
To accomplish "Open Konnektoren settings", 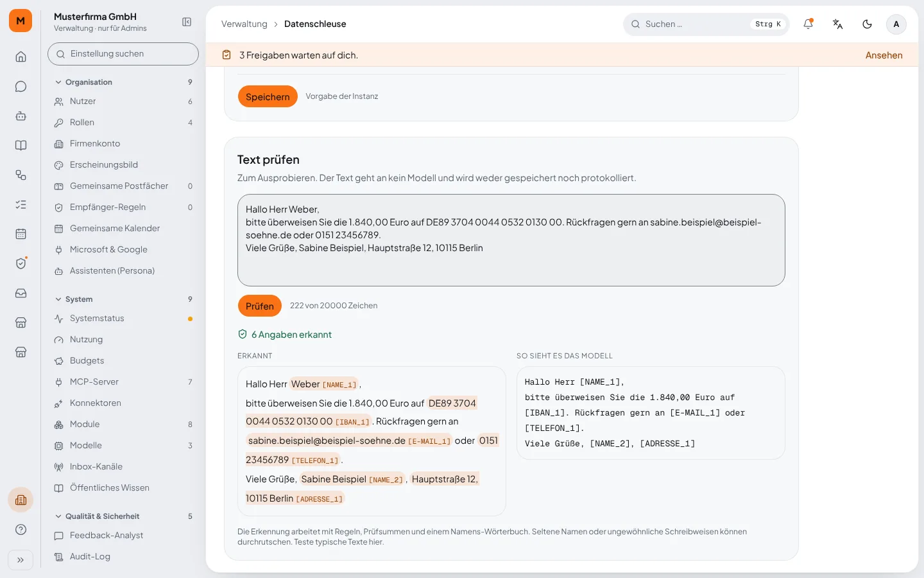I will [x=123, y=403].
